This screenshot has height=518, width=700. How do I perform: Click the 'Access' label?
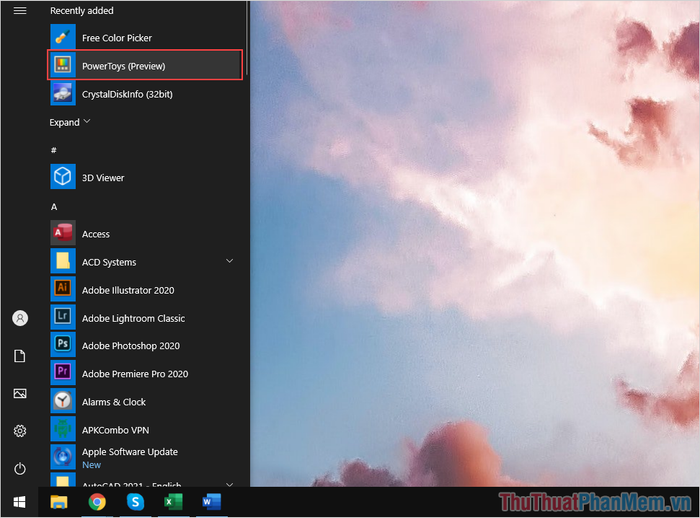coord(96,234)
